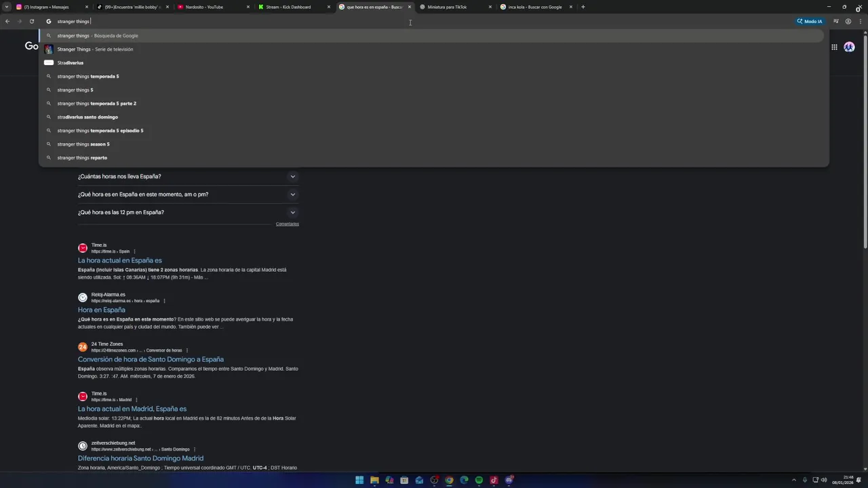Expand '¿Cuántas horas nos lleva España?' question
868x488 pixels.
click(188, 176)
